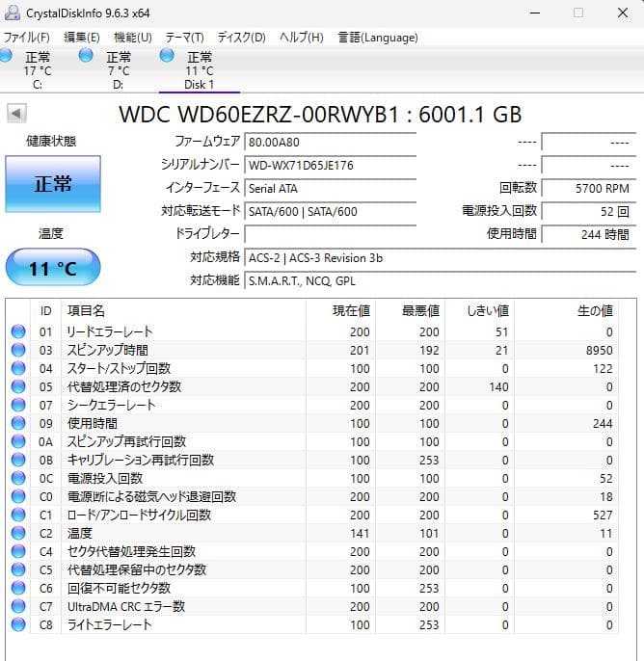Image resolution: width=644 pixels, height=661 pixels.
Task: Select the raw value 8950 for スピンアップ時間
Action: (x=599, y=351)
